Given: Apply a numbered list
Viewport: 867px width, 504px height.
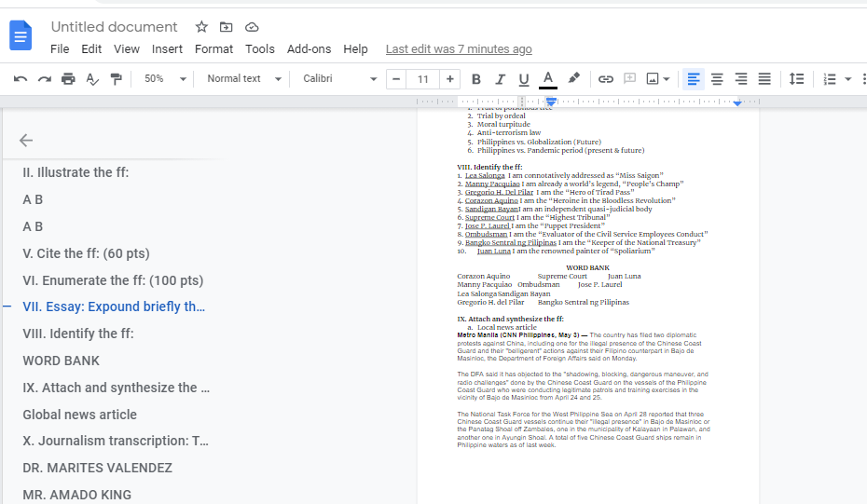Looking at the screenshot, I should (x=830, y=79).
